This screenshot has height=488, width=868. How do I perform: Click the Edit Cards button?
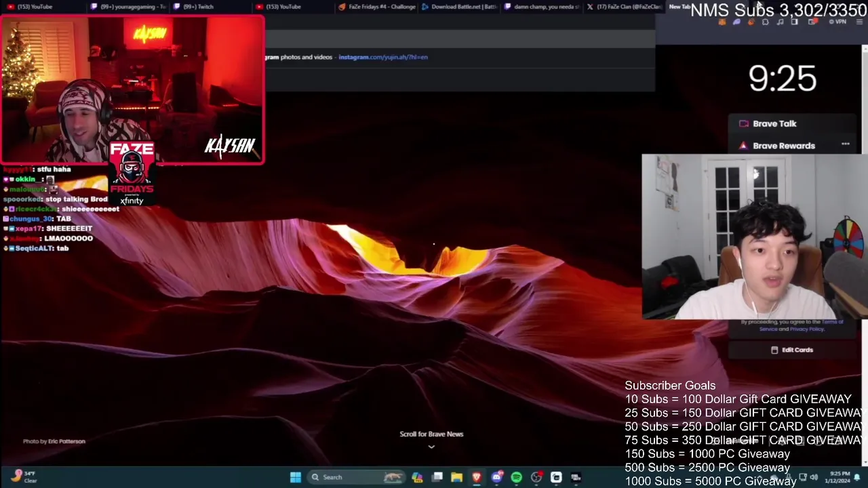point(792,350)
